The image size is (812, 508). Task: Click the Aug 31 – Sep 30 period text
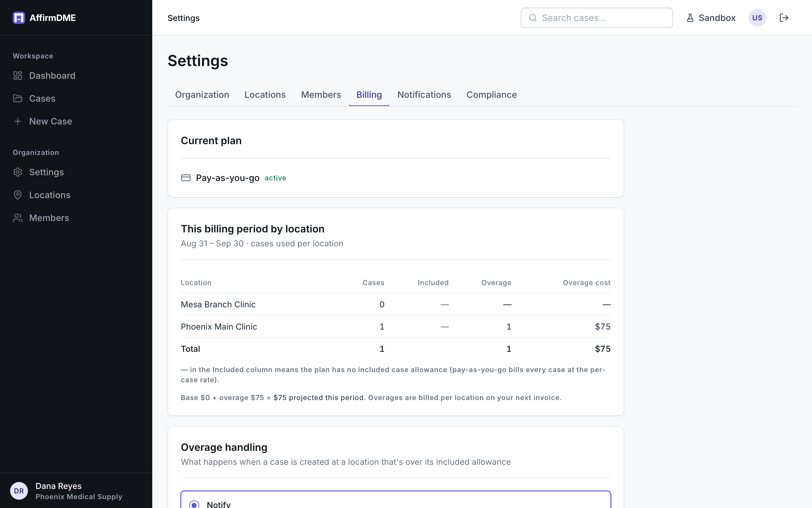pyautogui.click(x=212, y=243)
